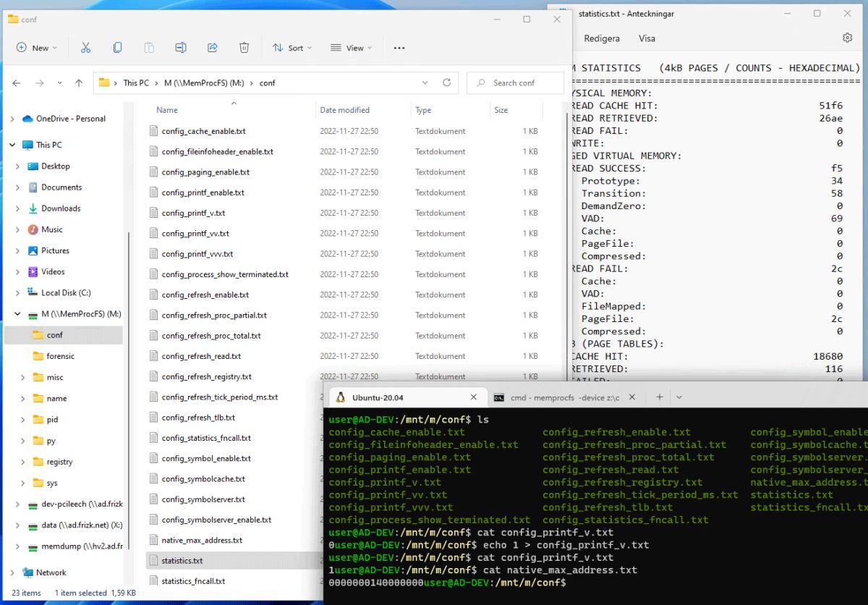The width and height of the screenshot is (868, 605).
Task: Click the Ubuntu penguin tab icon
Action: [x=340, y=397]
